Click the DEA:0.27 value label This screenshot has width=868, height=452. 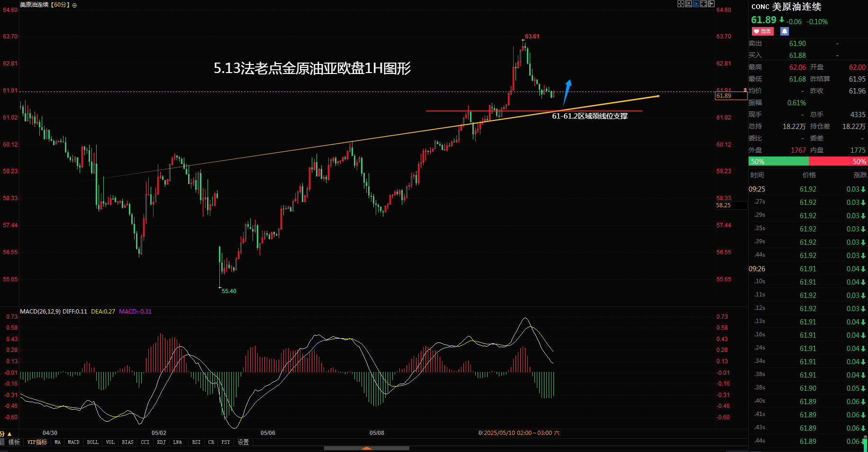[x=103, y=312]
